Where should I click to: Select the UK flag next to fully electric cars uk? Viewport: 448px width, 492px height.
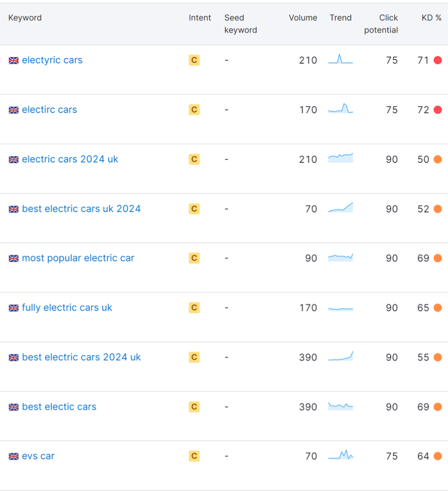(x=13, y=308)
